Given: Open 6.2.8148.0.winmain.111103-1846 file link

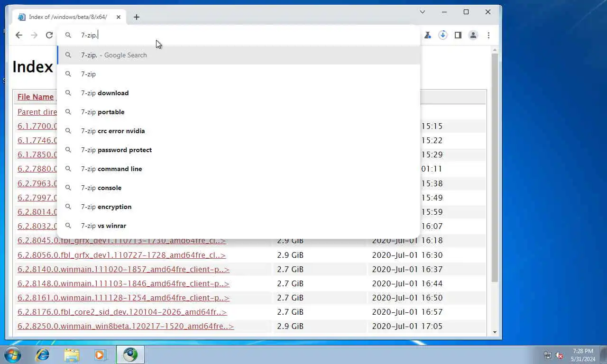Looking at the screenshot, I should (123, 283).
